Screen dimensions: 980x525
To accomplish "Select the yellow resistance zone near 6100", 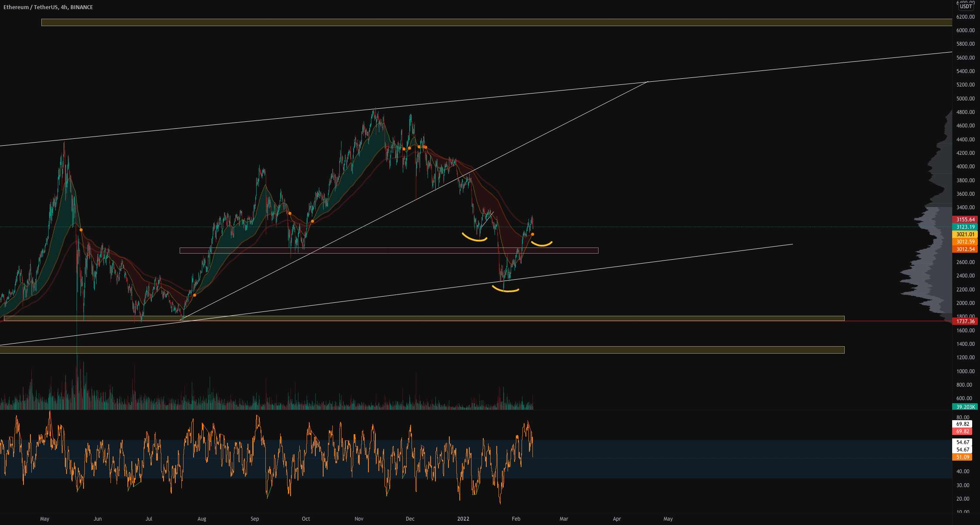I will click(497, 23).
